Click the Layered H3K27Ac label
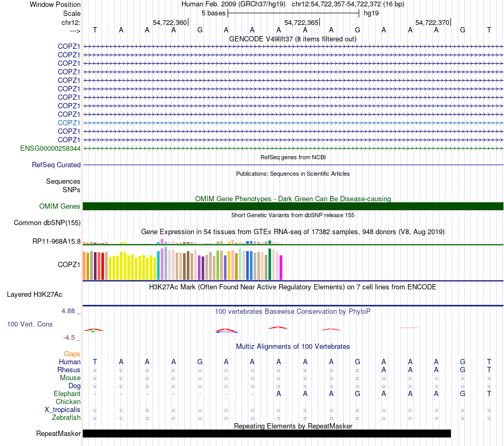 (x=34, y=295)
